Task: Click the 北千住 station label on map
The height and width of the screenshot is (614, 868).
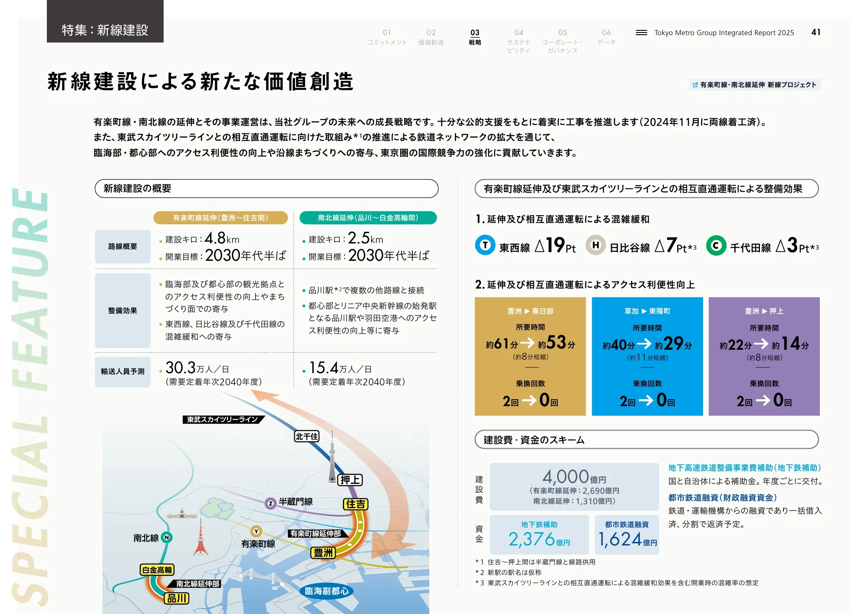Action: tap(307, 437)
